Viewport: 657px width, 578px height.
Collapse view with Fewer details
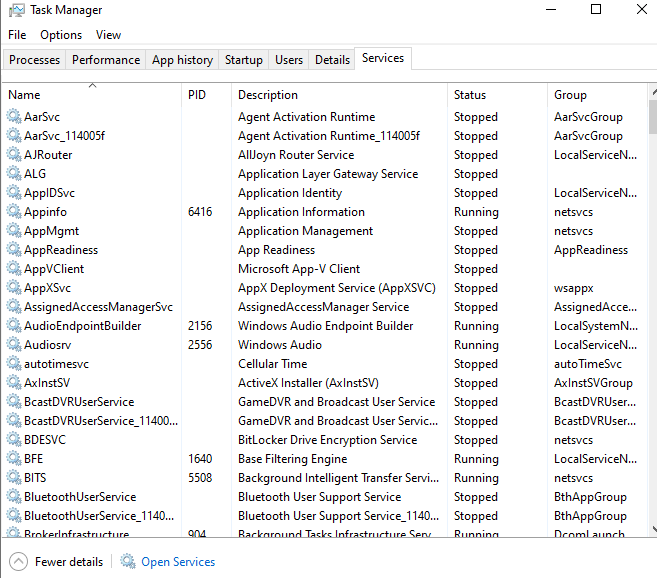click(x=69, y=562)
